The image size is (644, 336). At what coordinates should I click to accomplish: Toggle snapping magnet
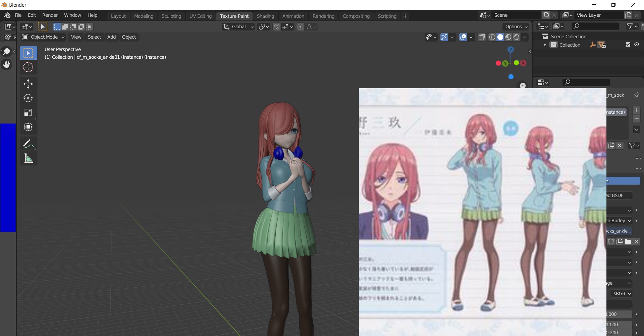[276, 27]
